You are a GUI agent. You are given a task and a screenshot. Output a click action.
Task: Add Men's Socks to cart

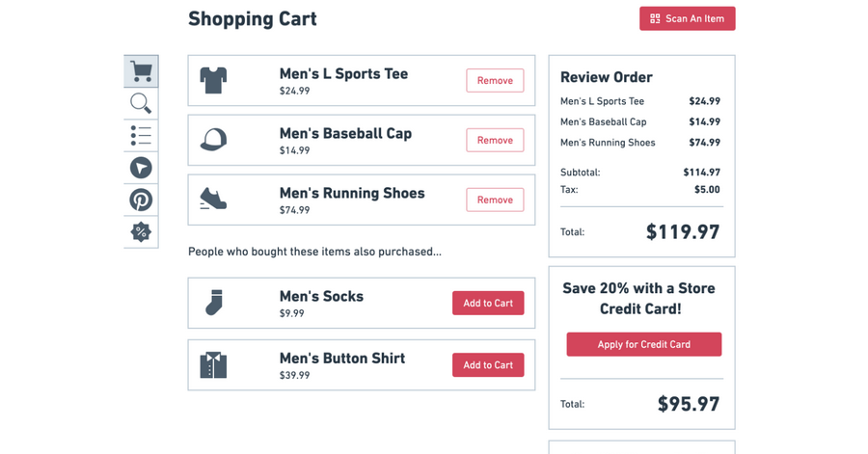pyautogui.click(x=488, y=303)
